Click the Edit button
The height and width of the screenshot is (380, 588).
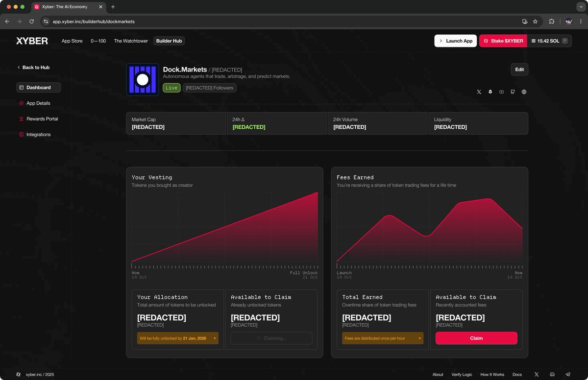[x=519, y=70]
